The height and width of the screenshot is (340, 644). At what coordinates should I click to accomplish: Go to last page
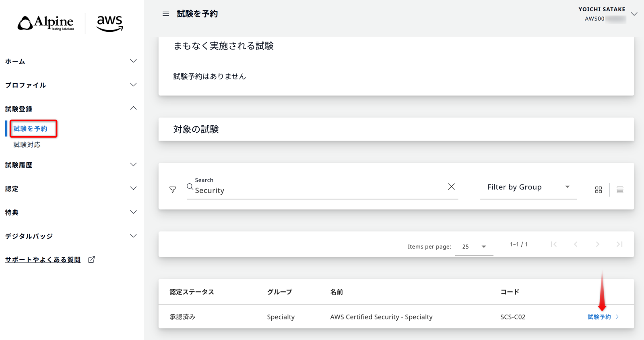point(619,244)
